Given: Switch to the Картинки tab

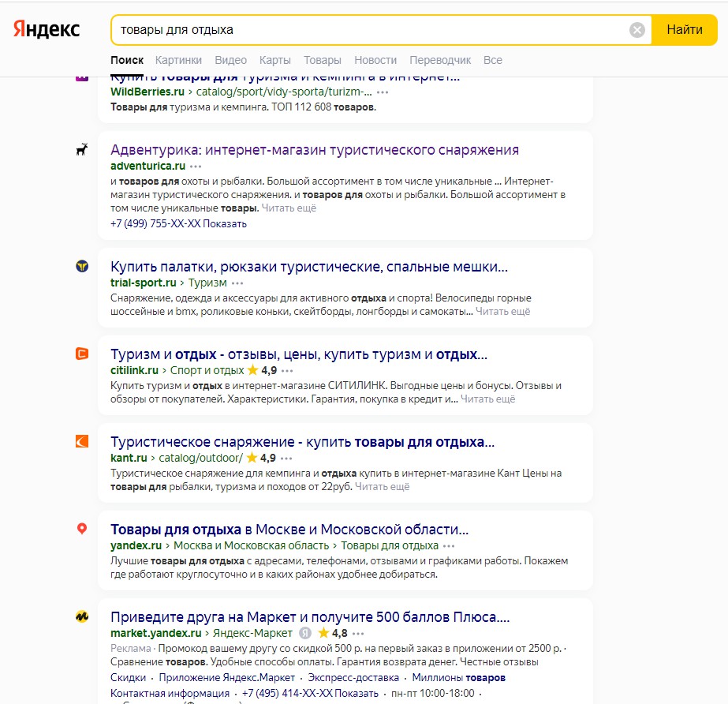Looking at the screenshot, I should coord(178,60).
